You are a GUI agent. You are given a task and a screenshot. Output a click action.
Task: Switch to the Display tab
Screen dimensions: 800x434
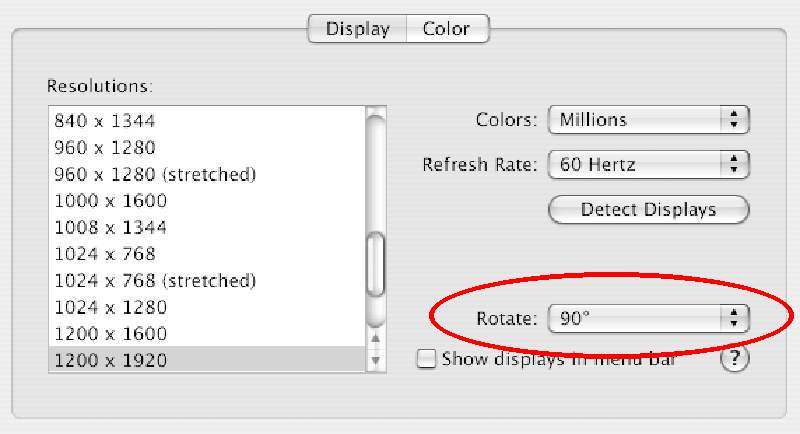click(358, 29)
